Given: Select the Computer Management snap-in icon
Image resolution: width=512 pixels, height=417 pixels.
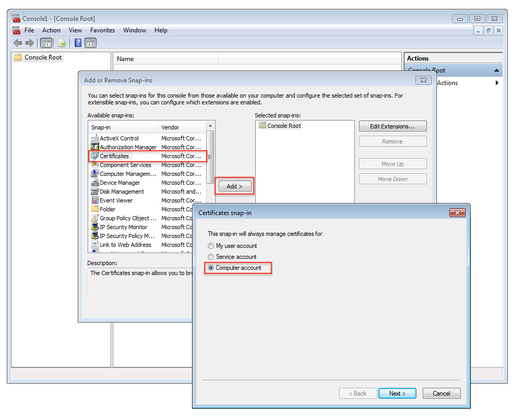Looking at the screenshot, I should (95, 174).
